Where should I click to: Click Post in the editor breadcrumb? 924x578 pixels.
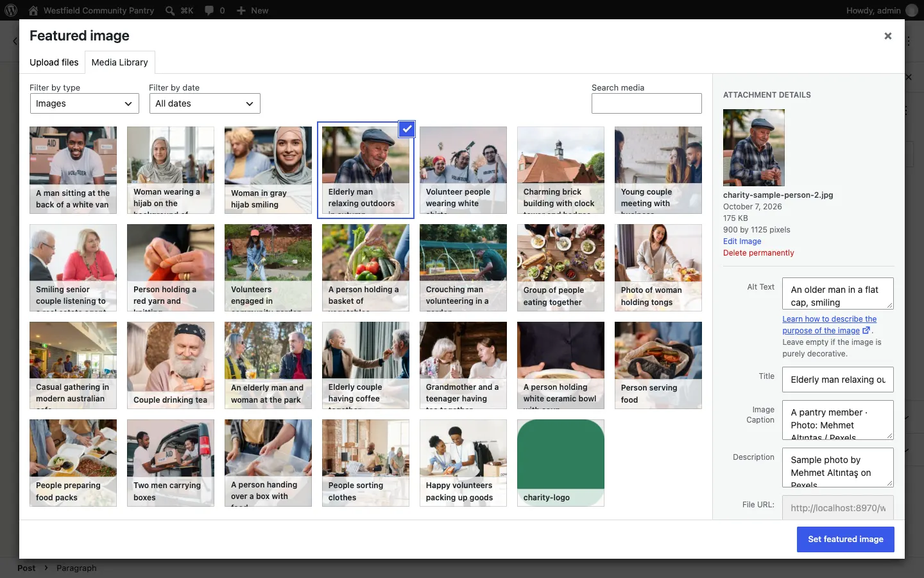point(26,568)
